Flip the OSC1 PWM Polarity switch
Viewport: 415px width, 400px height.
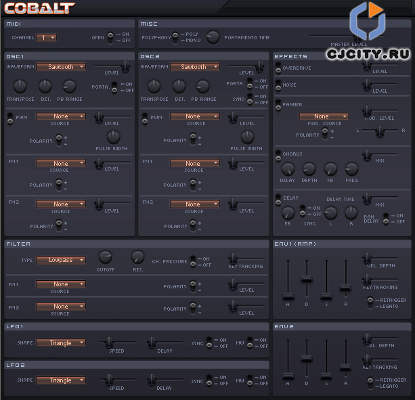(x=59, y=139)
